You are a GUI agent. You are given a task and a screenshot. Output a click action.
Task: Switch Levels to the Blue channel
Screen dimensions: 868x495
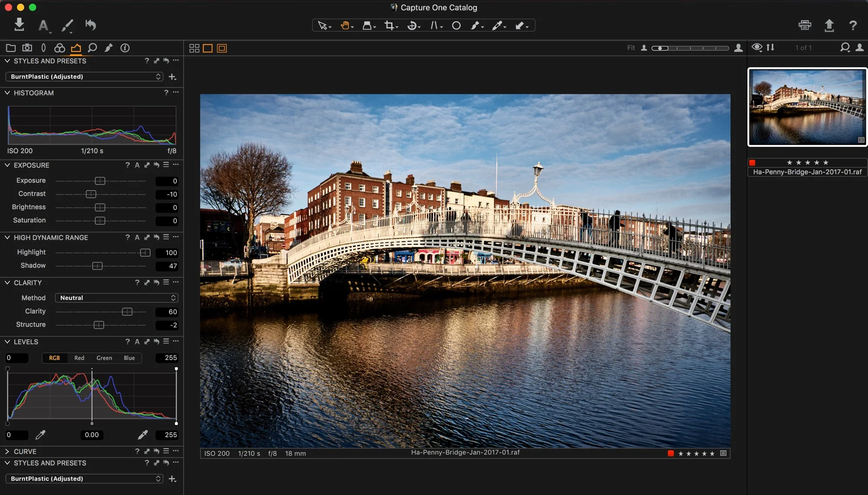tap(128, 358)
